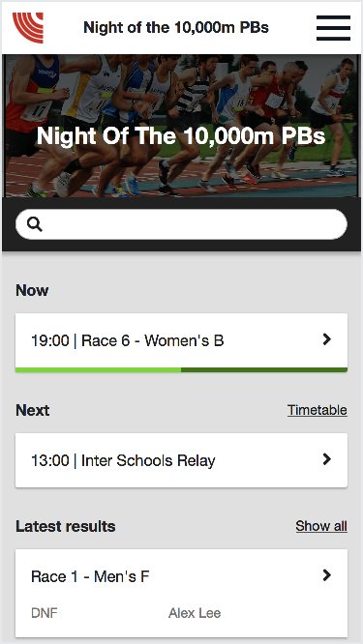Focus the search input field
Viewport: 363px width, 644px height.
[x=181, y=224]
